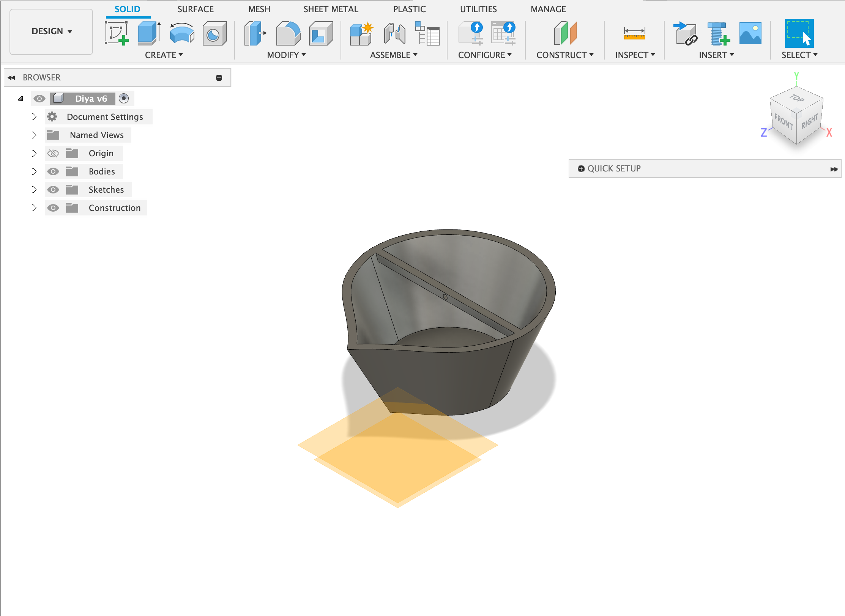Expand the Sketches folder tree
This screenshot has height=616, width=845.
(34, 190)
